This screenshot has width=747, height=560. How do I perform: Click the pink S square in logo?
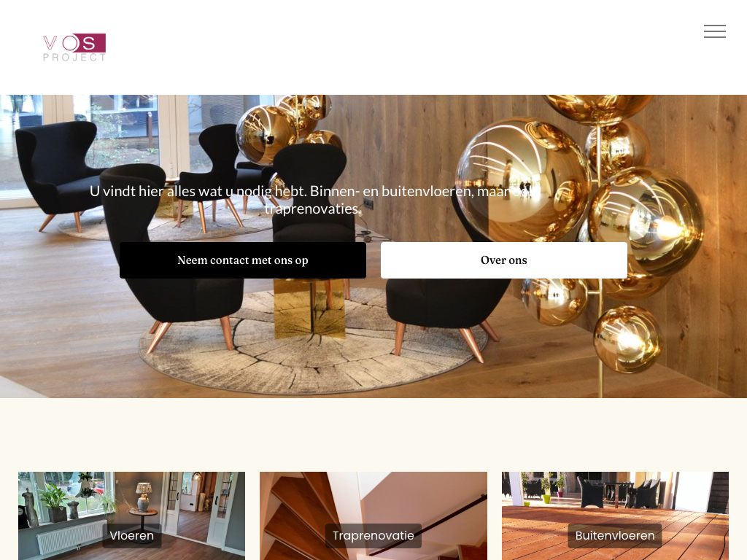(90, 43)
